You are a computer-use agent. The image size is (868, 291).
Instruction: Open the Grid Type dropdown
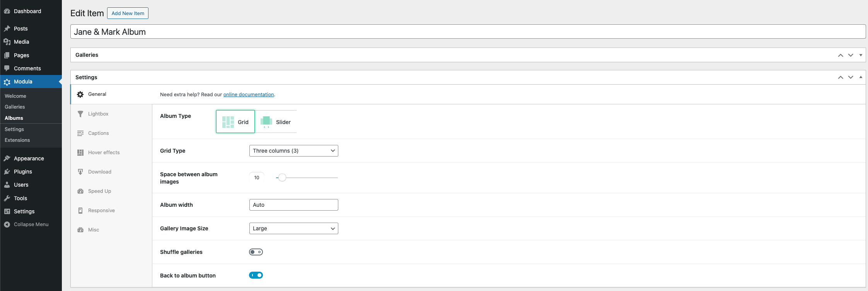pyautogui.click(x=293, y=151)
